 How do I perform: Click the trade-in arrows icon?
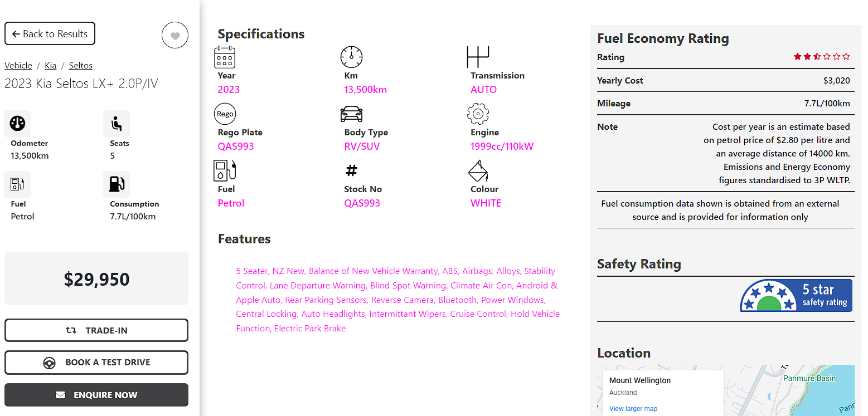coord(71,330)
